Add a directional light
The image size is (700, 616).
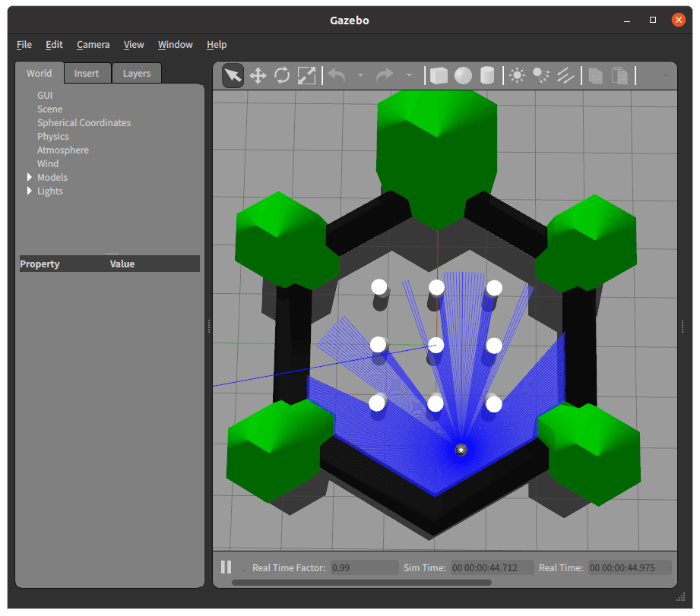tap(565, 75)
